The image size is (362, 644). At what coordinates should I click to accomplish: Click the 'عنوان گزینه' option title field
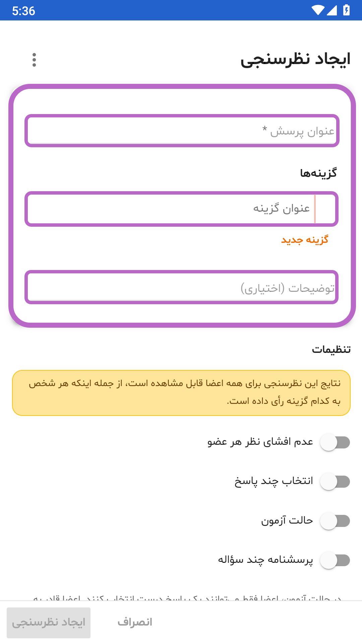coord(181,209)
